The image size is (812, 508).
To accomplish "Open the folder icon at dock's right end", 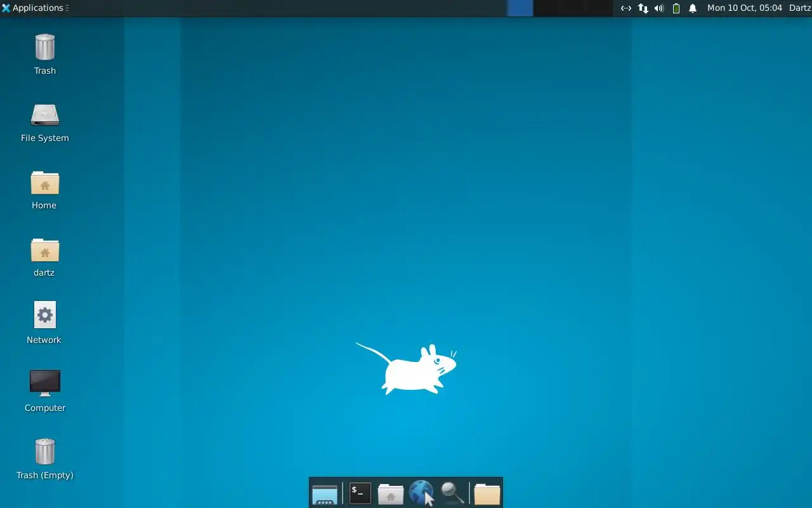I will click(x=487, y=493).
